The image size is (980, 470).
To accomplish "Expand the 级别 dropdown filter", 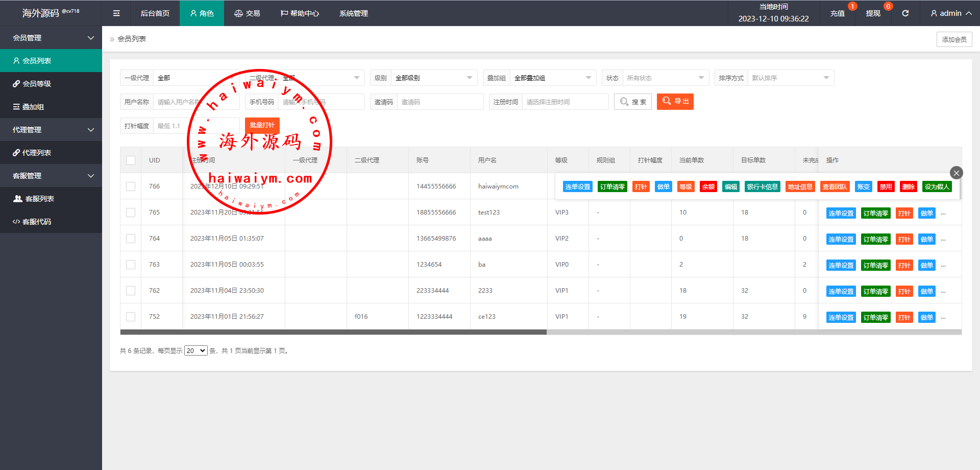I will click(x=433, y=78).
